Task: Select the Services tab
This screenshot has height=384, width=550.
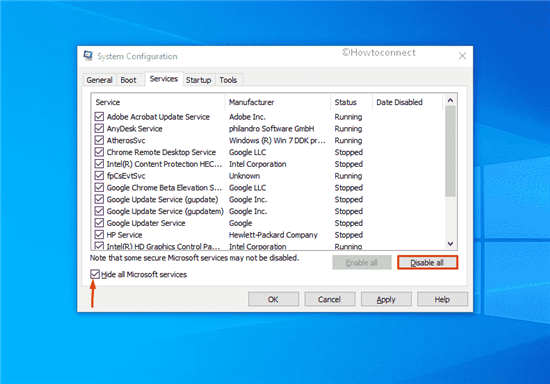Action: pos(163,79)
